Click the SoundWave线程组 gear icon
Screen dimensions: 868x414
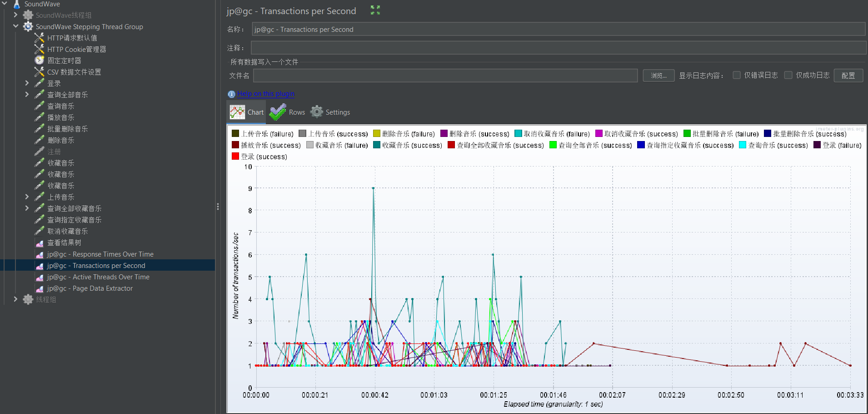pyautogui.click(x=28, y=15)
